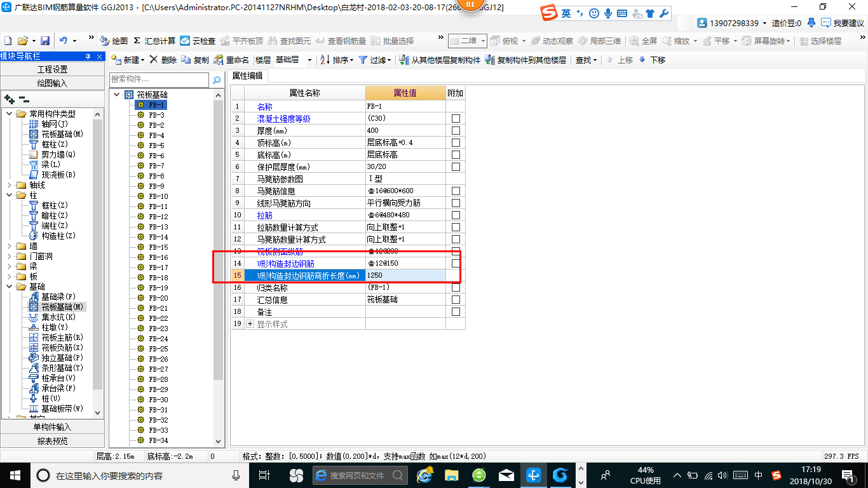Click 重命名 rename component
The width and height of the screenshot is (868, 488).
tap(231, 60)
